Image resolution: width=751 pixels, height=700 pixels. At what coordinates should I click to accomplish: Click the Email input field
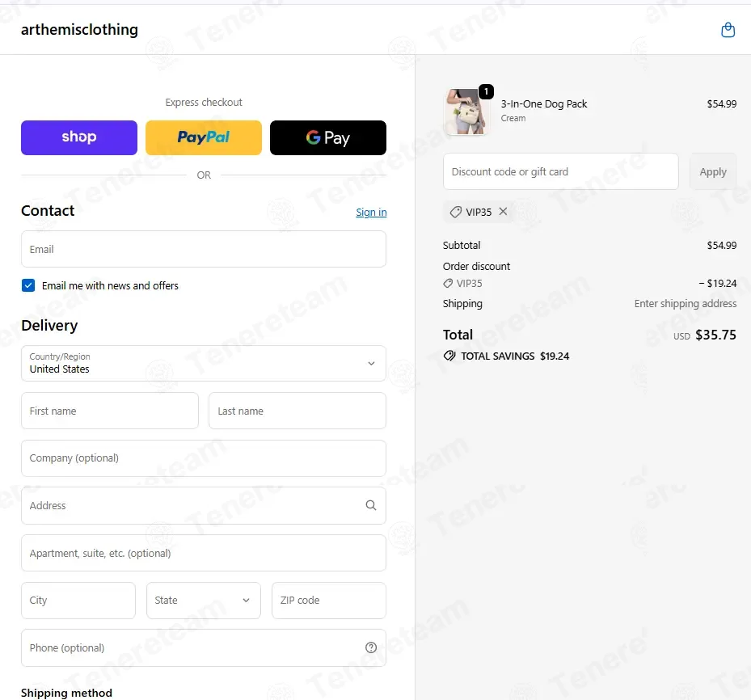[204, 249]
